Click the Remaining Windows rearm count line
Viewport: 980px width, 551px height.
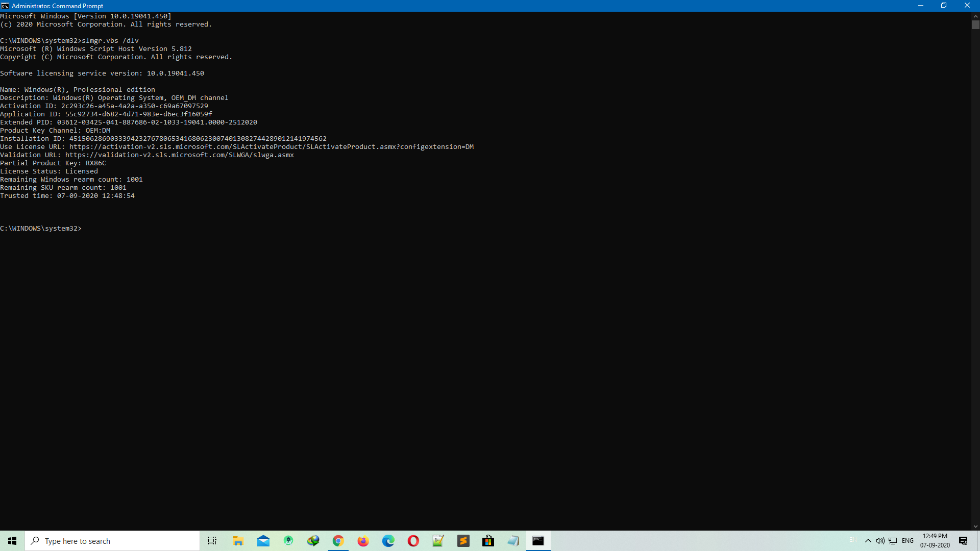[71, 180]
